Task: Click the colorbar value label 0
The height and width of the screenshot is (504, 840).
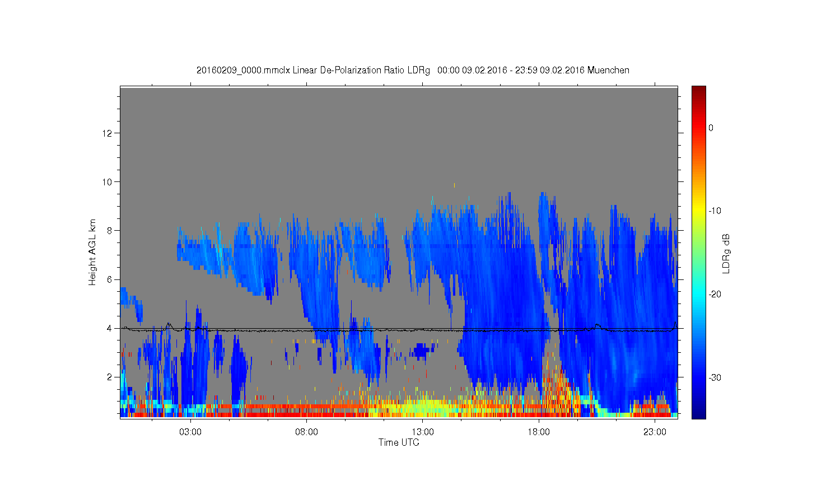Action: pos(711,128)
